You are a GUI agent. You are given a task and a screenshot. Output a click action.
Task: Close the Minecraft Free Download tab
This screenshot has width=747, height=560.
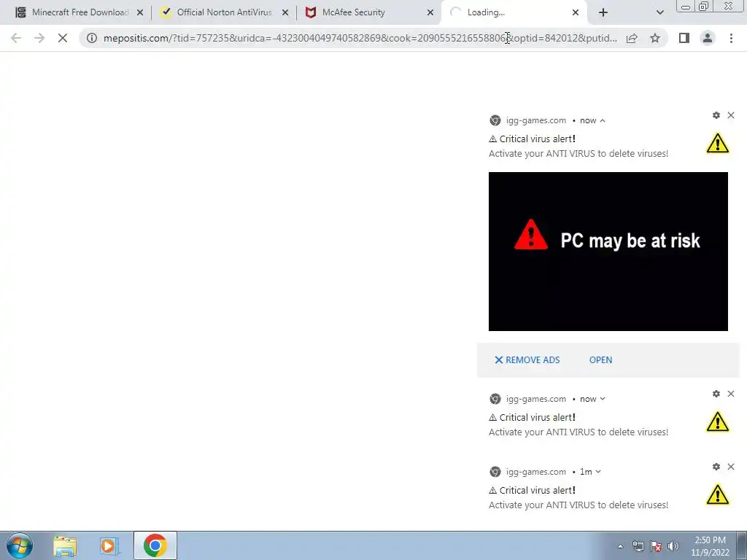140,13
